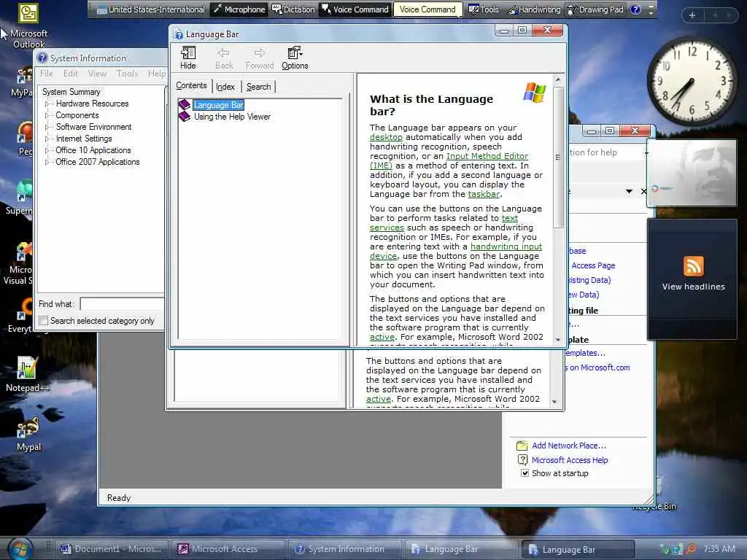Click the Windows Start orb
The image size is (747, 560).
(x=19, y=548)
